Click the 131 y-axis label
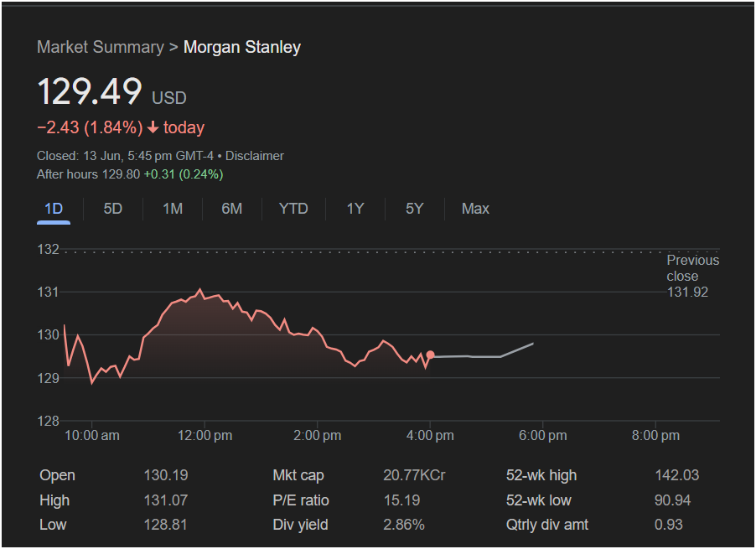The image size is (756, 549). point(49,292)
